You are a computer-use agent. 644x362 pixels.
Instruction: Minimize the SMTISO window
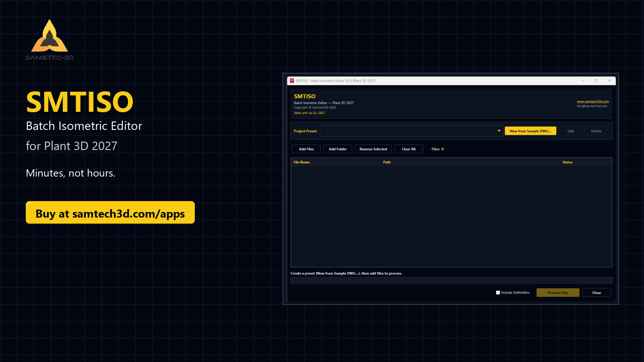click(x=583, y=81)
